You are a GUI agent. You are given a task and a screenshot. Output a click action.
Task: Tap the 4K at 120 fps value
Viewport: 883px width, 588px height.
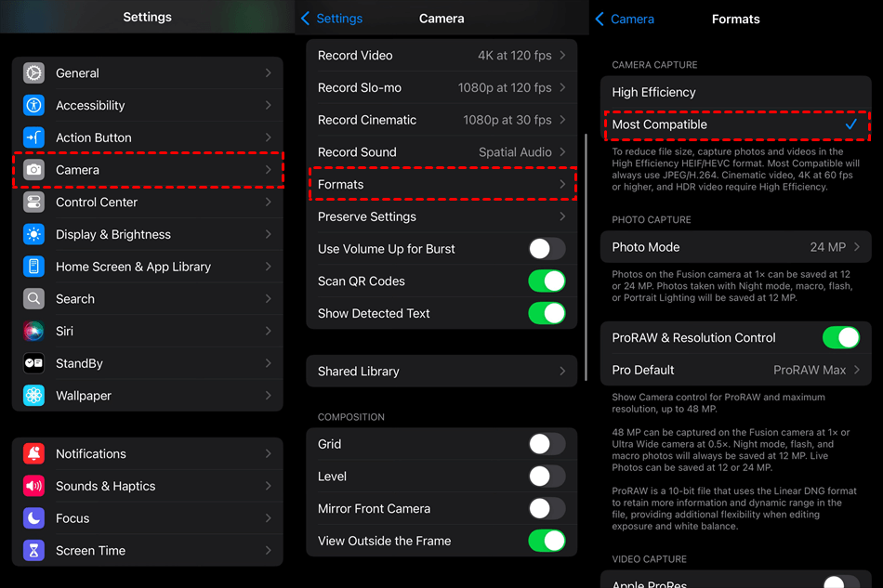[x=515, y=55]
